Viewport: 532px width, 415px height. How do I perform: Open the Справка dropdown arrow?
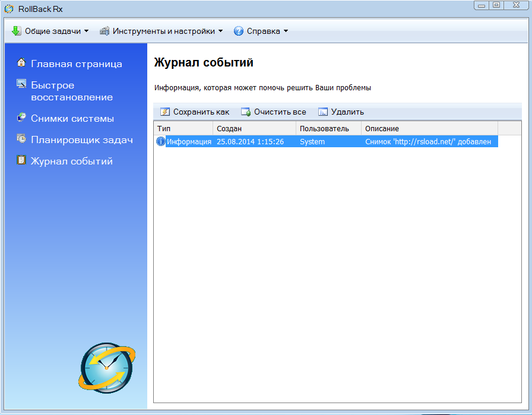pyautogui.click(x=286, y=31)
